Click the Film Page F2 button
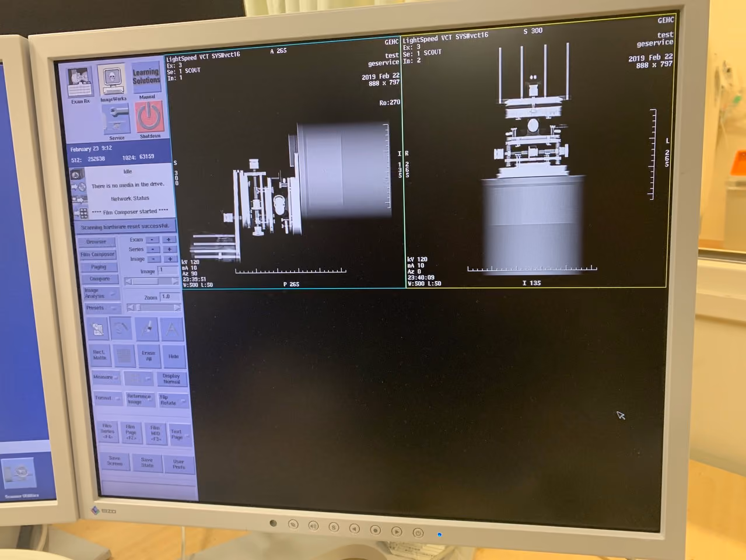This screenshot has width=746, height=560. click(x=131, y=433)
